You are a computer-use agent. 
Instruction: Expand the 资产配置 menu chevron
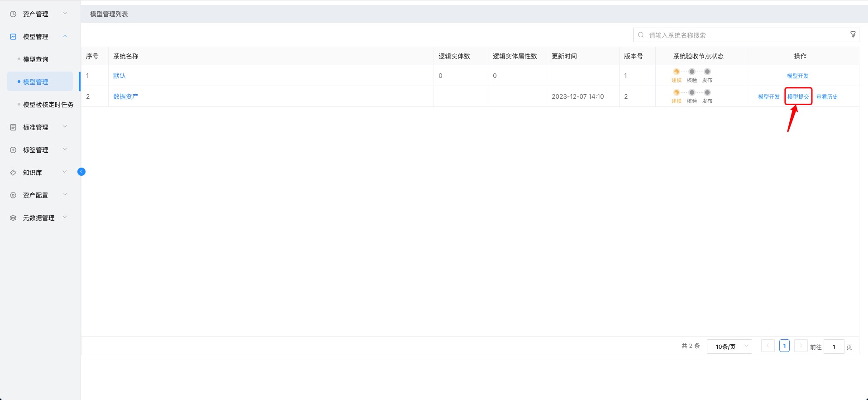coord(65,194)
